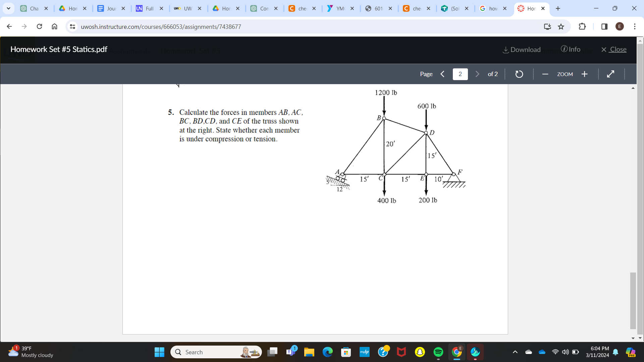Go to the next PDF page with right arrow
The width and height of the screenshot is (644, 362).
477,74
